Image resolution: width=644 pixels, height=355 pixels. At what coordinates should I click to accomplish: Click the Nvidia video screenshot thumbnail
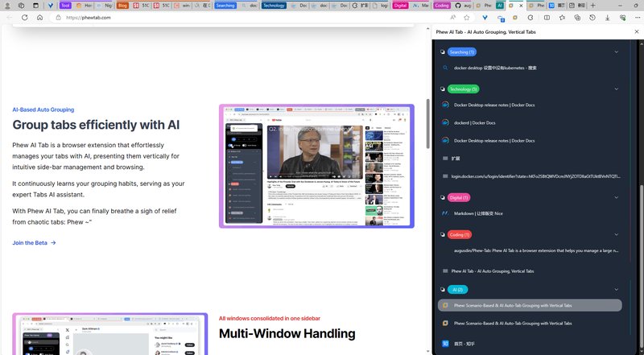coord(316,166)
